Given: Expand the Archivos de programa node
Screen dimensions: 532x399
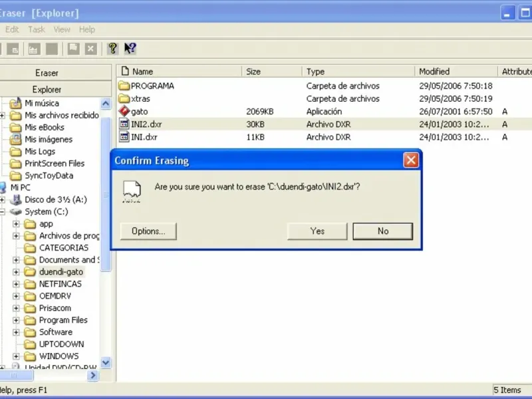Looking at the screenshot, I should point(16,236).
